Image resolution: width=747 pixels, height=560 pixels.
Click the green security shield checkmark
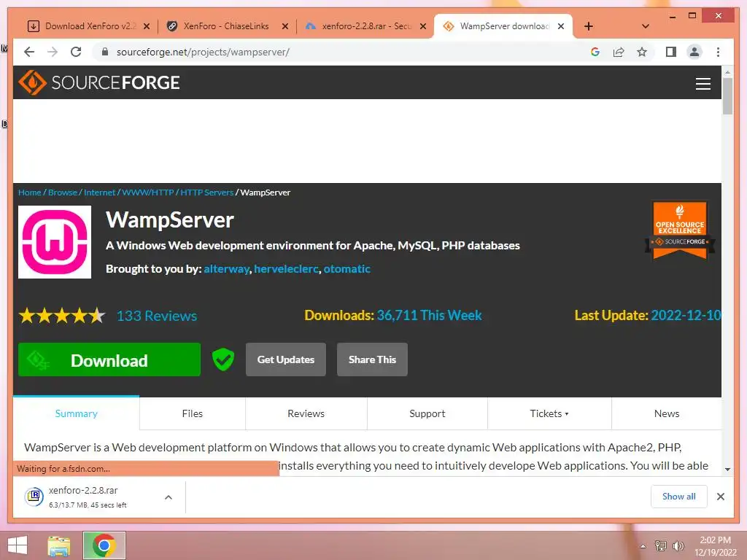[x=223, y=359]
